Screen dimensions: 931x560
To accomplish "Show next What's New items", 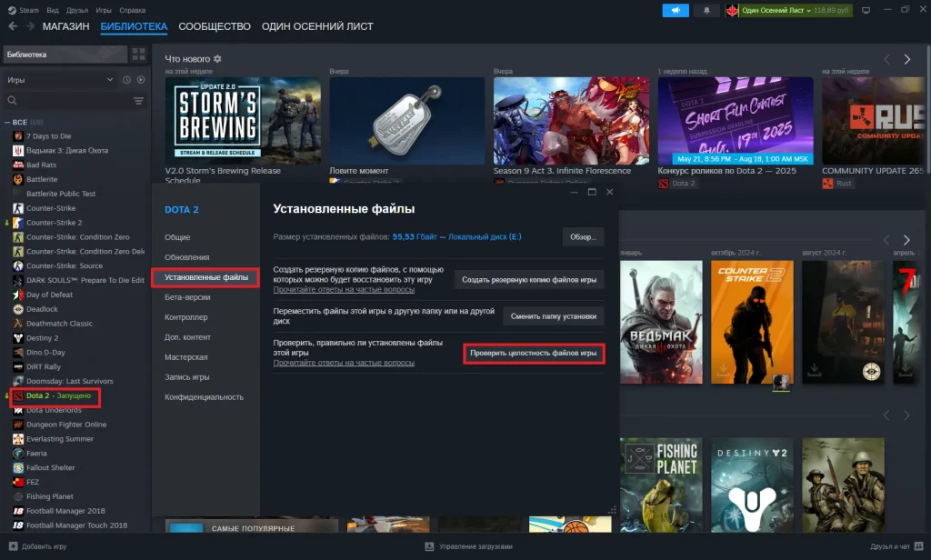I will coord(906,59).
